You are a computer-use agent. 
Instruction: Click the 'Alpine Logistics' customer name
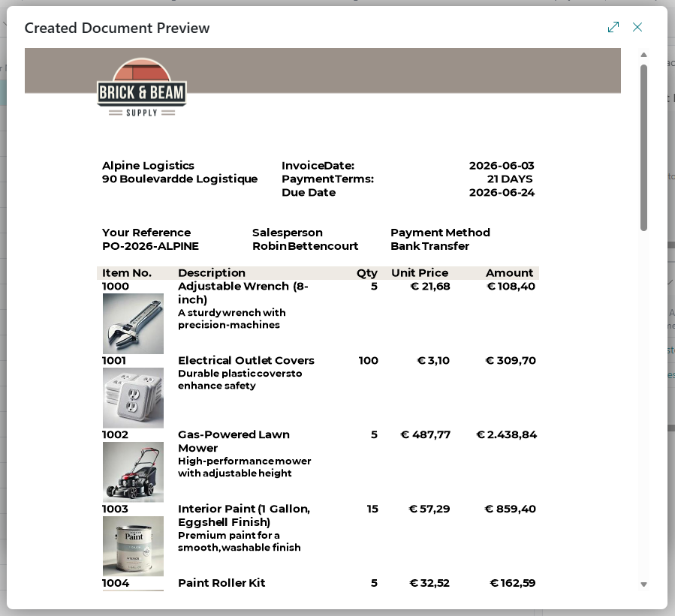tap(148, 166)
